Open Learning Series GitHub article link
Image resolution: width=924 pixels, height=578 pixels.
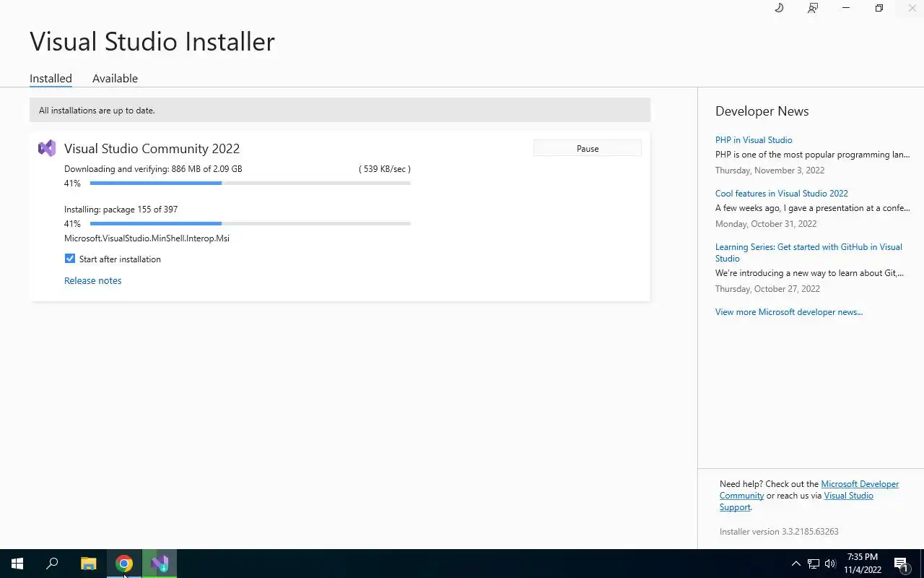(808, 253)
